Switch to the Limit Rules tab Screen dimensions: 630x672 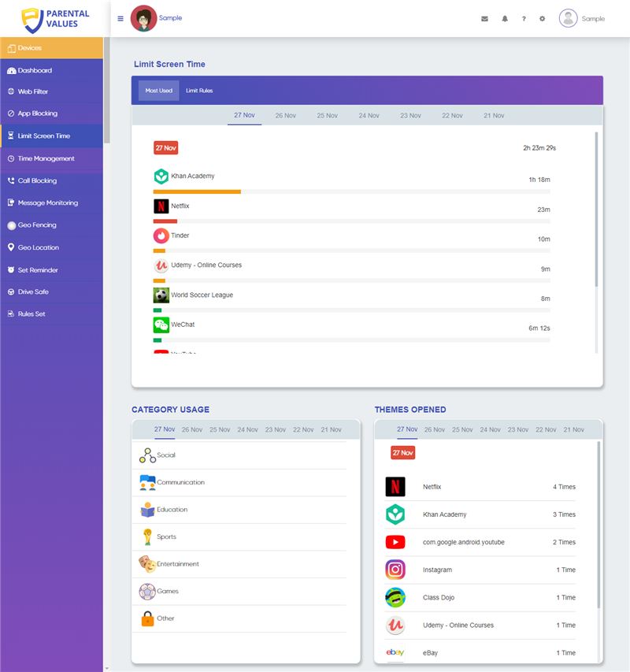(x=199, y=91)
